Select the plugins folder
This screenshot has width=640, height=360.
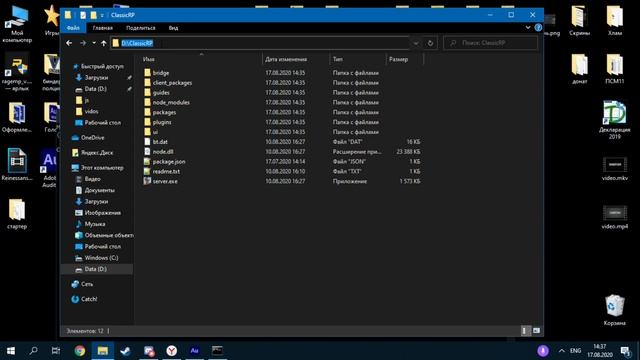(162, 122)
